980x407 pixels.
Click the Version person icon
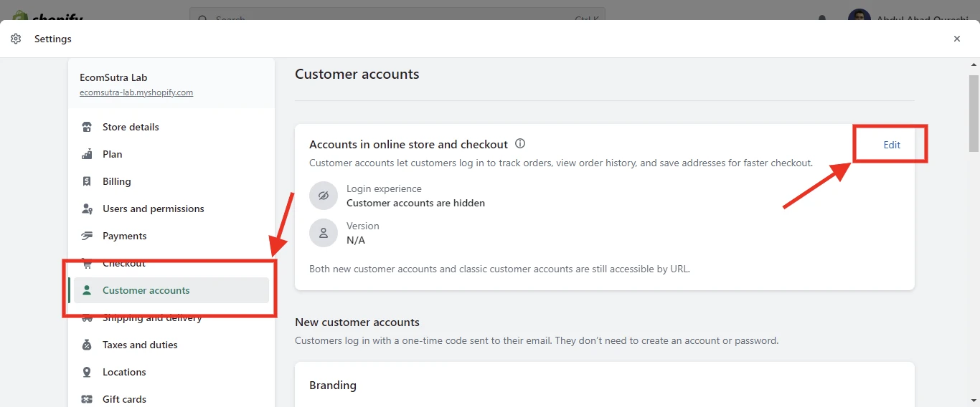tap(324, 233)
